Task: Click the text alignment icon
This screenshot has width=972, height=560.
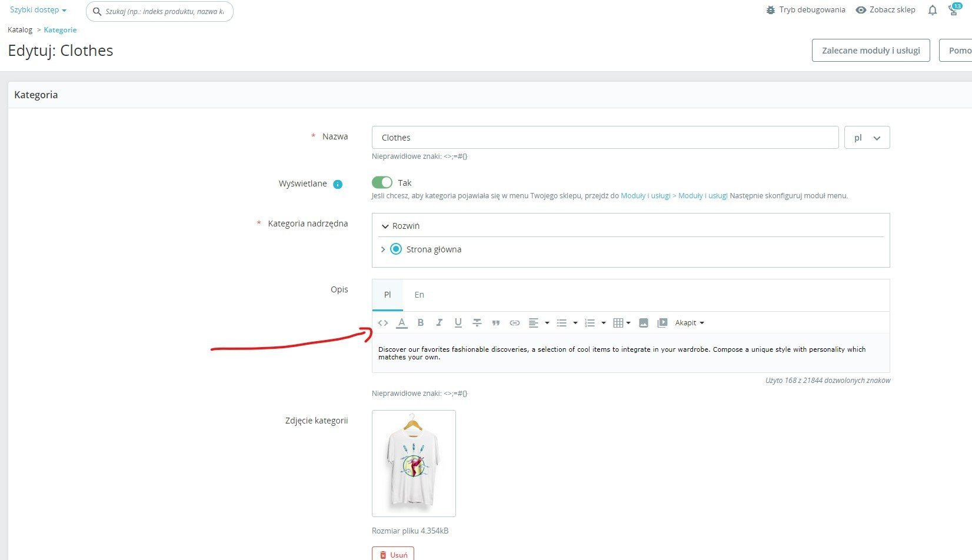Action: tap(534, 323)
